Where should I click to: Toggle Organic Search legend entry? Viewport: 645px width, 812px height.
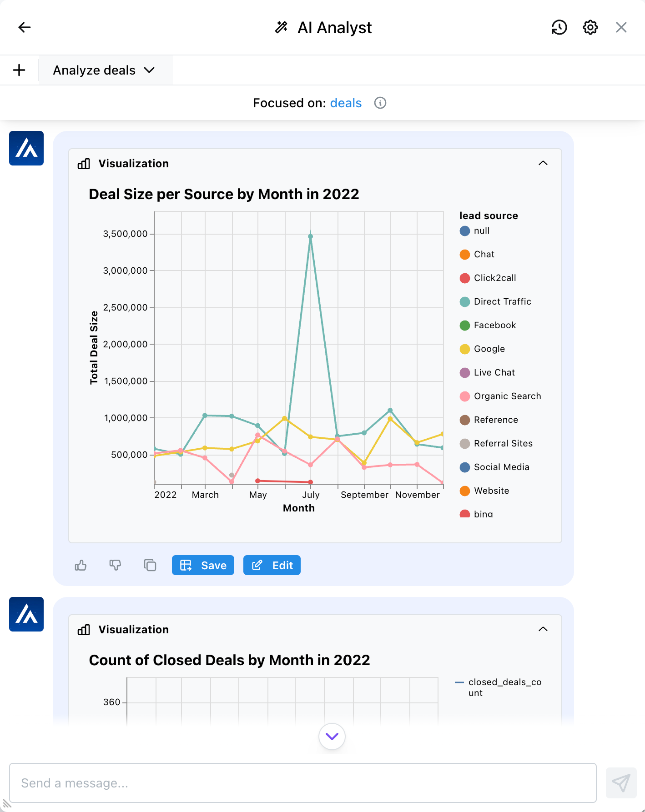point(507,396)
